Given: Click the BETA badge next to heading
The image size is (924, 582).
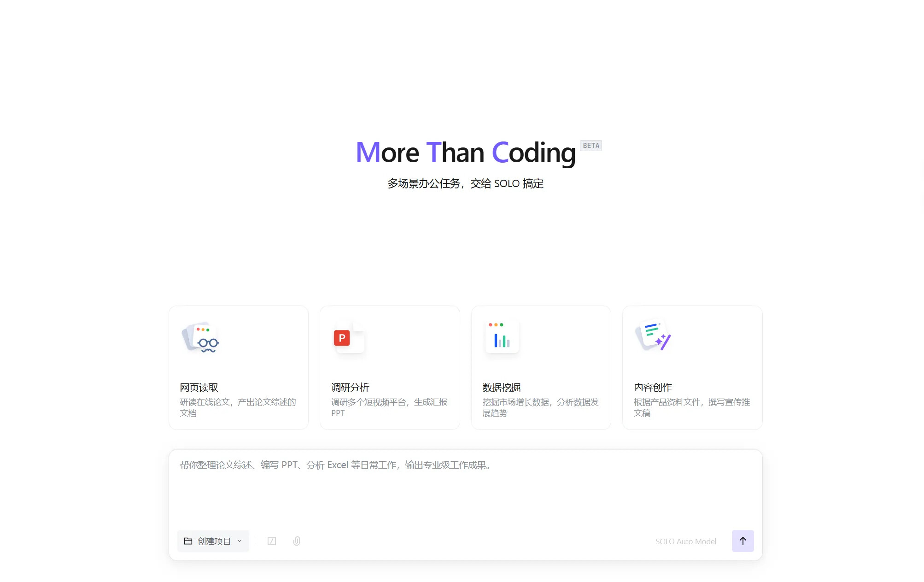Looking at the screenshot, I should [x=591, y=146].
